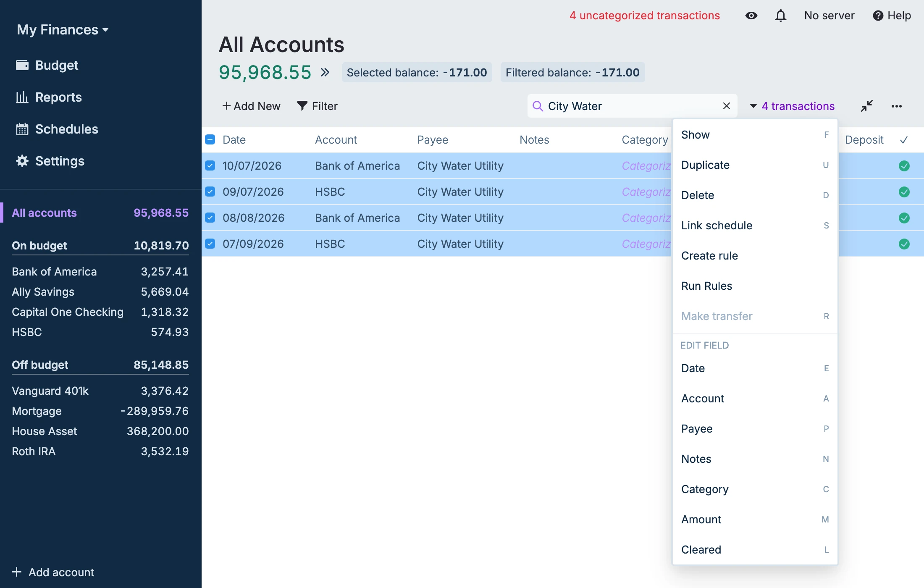Viewport: 924px width, 588px height.
Task: Select Vanguard 401k account
Action: 100,391
